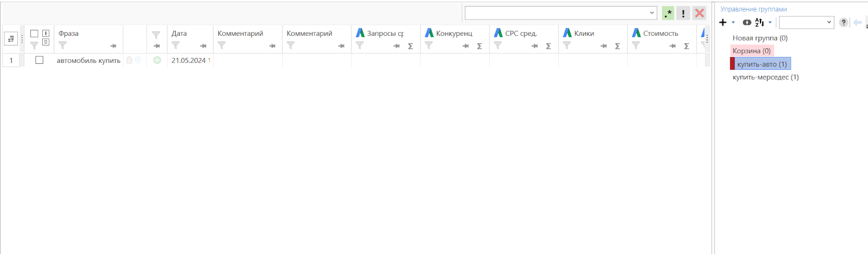The height and width of the screenshot is (254, 868).
Task: Expand the quick search dropdown field
Action: (x=652, y=13)
